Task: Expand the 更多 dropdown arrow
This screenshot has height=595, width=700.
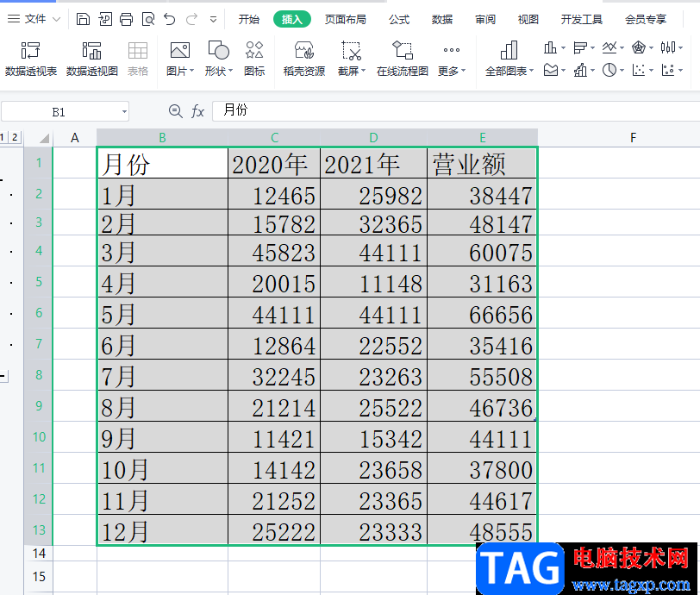Action: [x=464, y=71]
